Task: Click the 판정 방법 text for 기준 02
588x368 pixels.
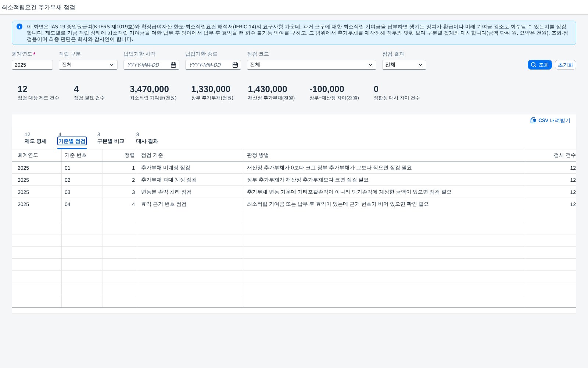Action: [x=308, y=180]
